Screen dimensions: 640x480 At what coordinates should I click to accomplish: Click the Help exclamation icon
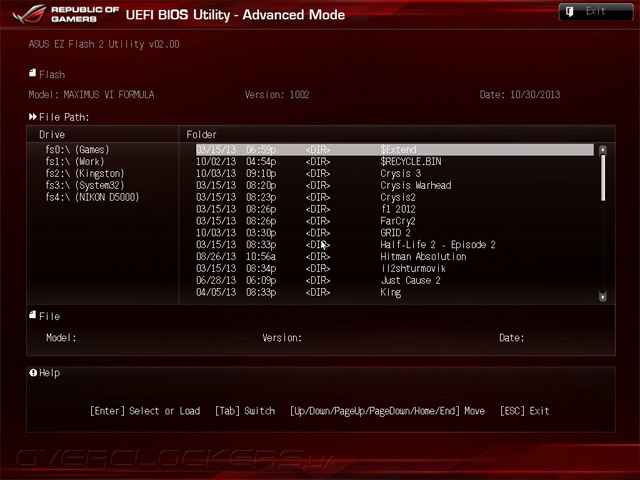33,372
